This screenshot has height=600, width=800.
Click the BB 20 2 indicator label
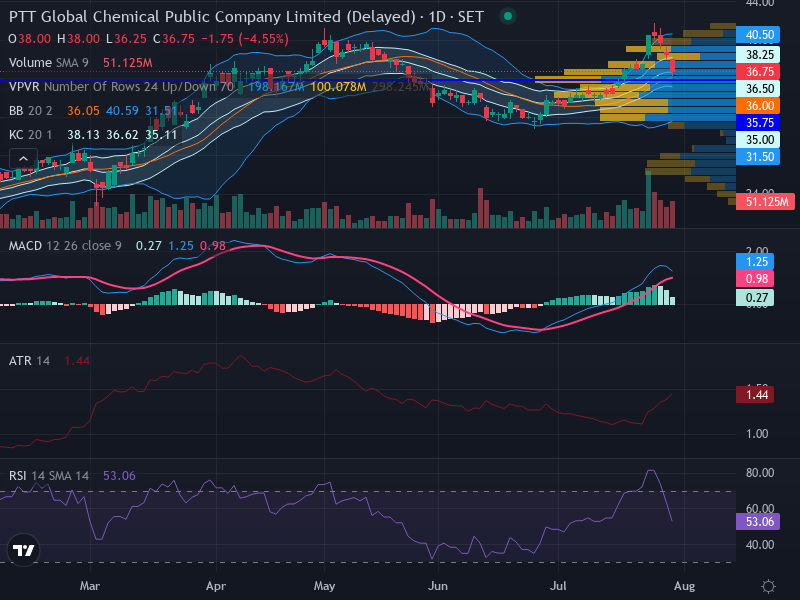pos(31,111)
